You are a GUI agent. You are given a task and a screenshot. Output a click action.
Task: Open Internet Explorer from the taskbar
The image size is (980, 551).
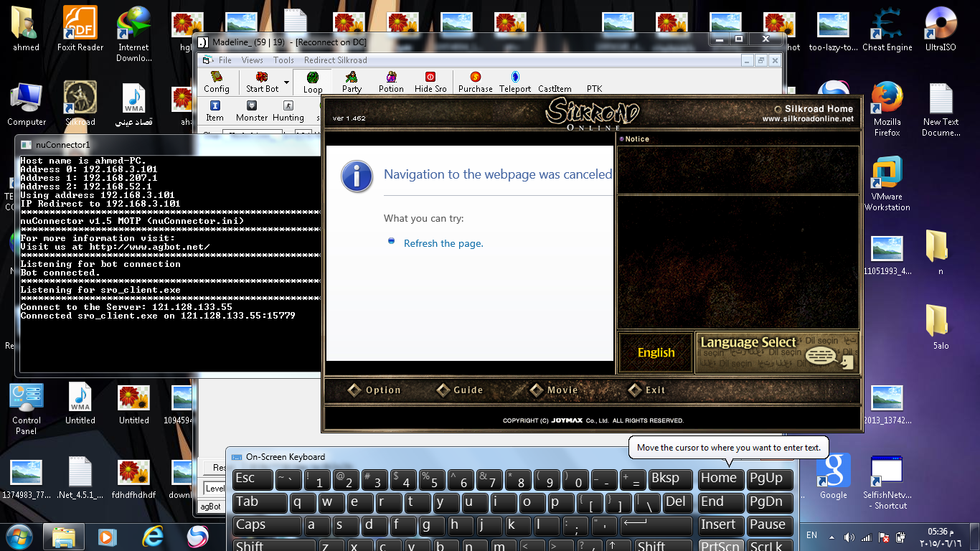[153, 537]
